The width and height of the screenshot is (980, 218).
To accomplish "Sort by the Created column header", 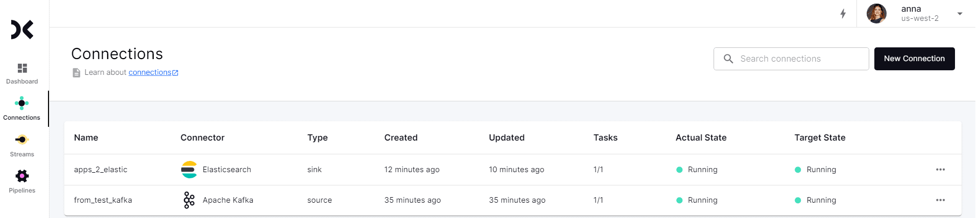I will coord(401,138).
